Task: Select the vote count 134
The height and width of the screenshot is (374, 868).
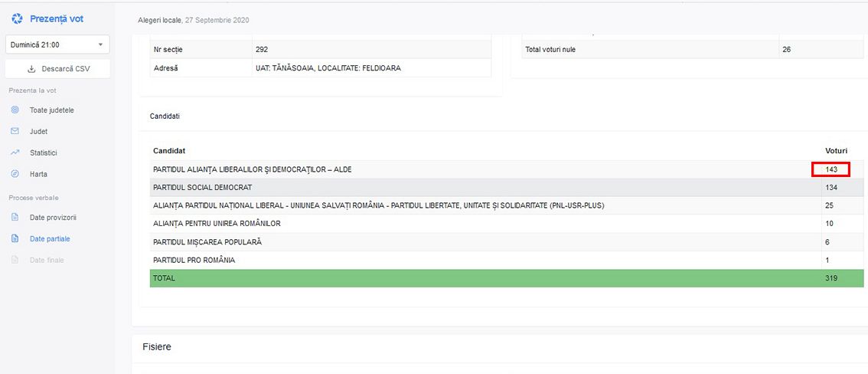Action: pyautogui.click(x=831, y=188)
